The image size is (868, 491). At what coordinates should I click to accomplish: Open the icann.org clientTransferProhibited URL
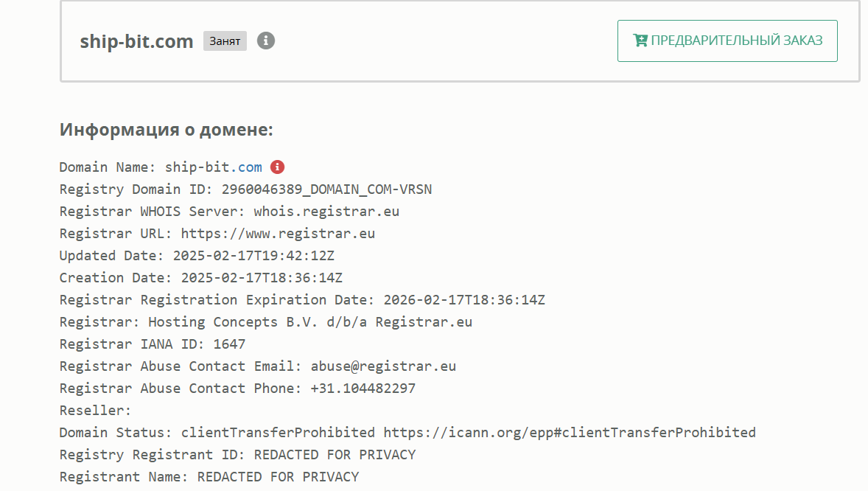click(570, 433)
